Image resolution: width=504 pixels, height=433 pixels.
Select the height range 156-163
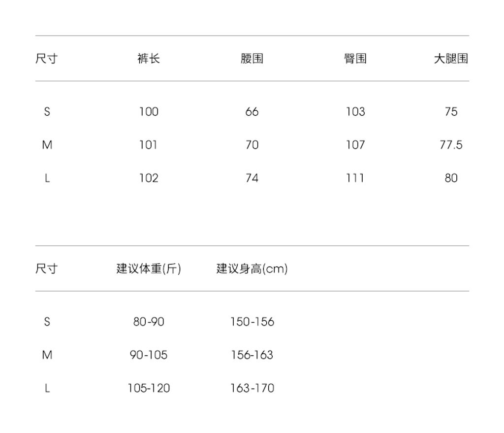252,355
